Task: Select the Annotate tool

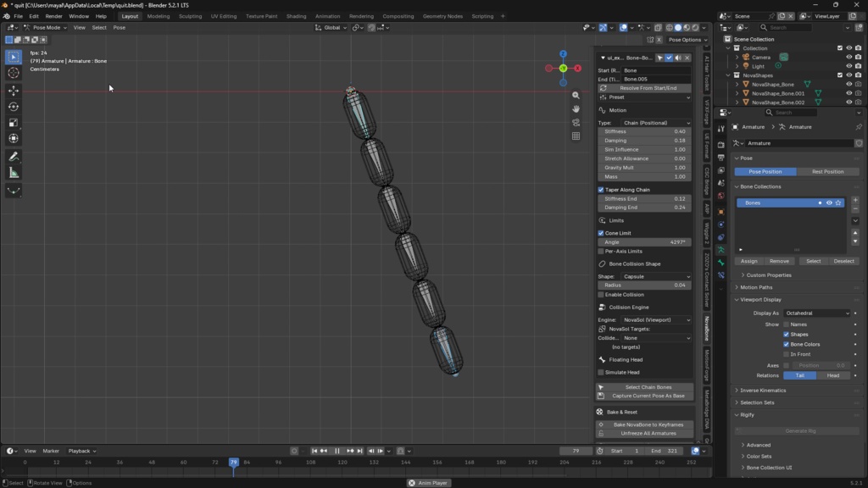Action: [x=14, y=157]
